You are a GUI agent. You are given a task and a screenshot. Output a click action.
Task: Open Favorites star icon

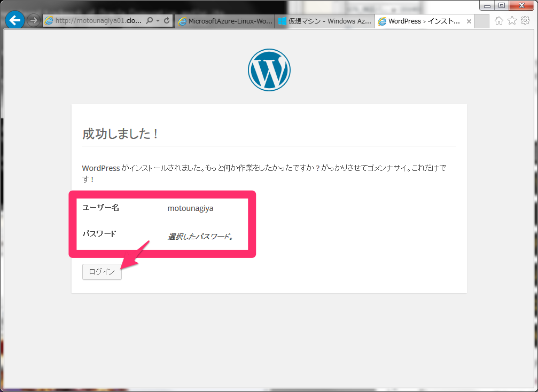pos(512,21)
